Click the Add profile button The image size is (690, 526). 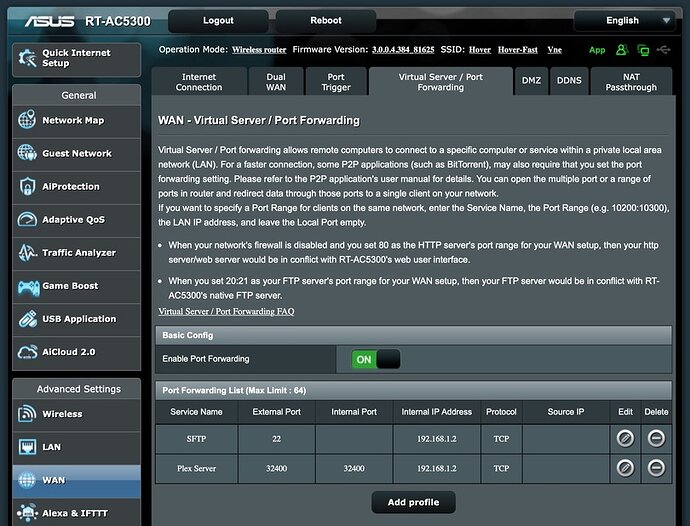(413, 502)
